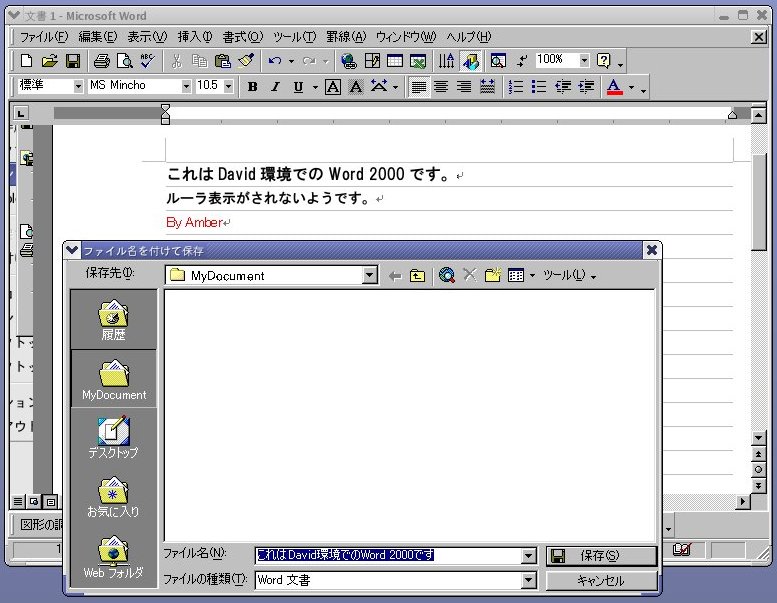The height and width of the screenshot is (603, 777).
Task: Click the red font color button
Action: [614, 87]
